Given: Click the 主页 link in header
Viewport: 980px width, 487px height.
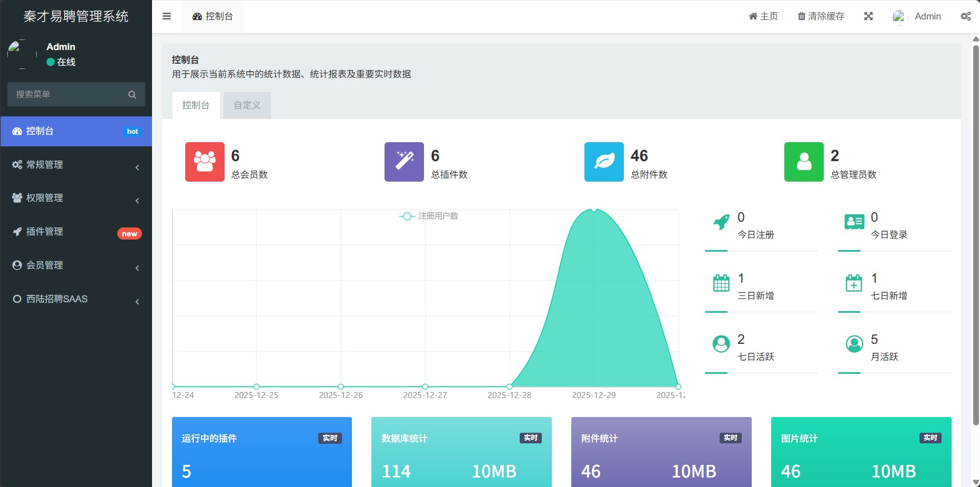Looking at the screenshot, I should (x=763, y=16).
